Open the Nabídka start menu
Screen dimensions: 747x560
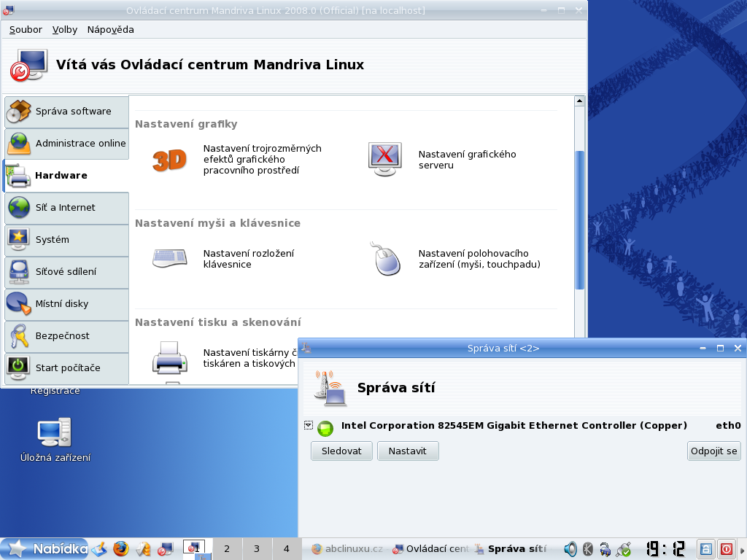click(44, 548)
